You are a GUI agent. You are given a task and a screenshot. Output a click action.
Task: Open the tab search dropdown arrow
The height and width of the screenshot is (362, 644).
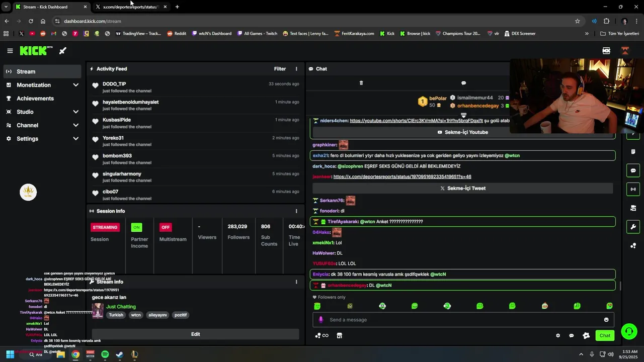coord(6,7)
